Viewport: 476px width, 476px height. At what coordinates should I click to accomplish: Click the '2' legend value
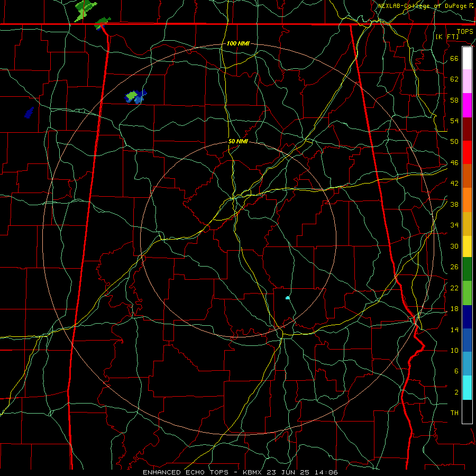pos(456,392)
